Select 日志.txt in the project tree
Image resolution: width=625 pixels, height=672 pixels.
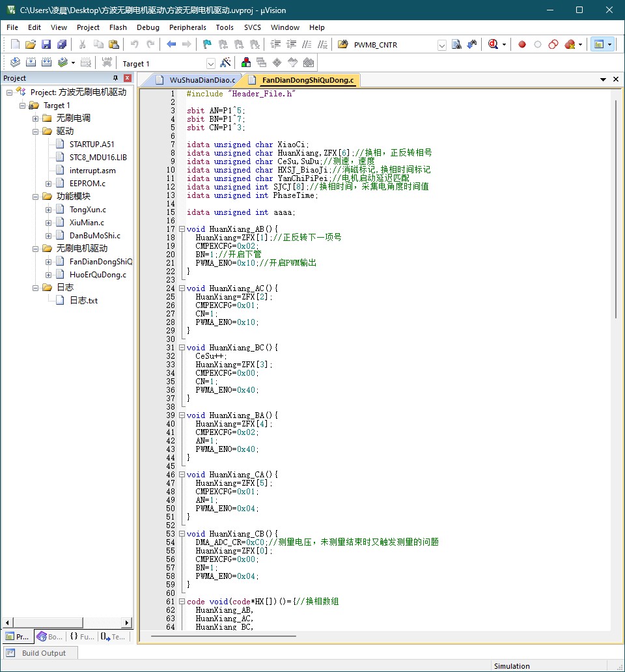[83, 301]
